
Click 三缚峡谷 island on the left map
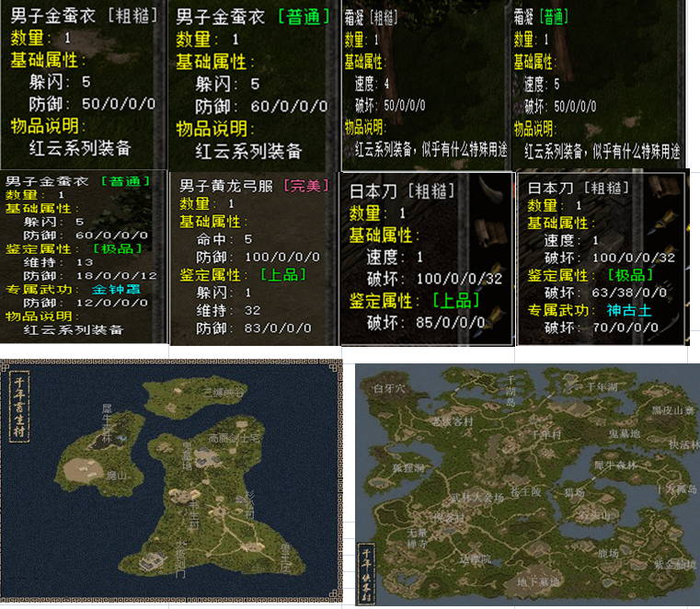224,392
